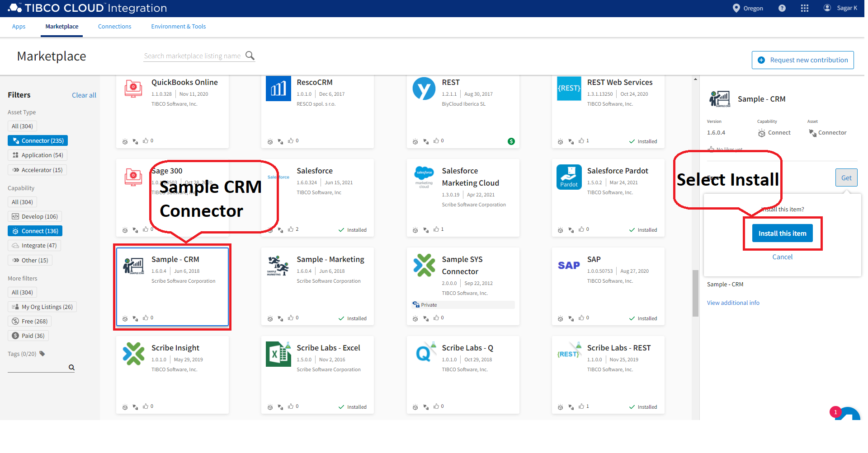This screenshot has height=453, width=868.
Task: Open the Sample SYS Connector card title
Action: pyautogui.click(x=462, y=265)
